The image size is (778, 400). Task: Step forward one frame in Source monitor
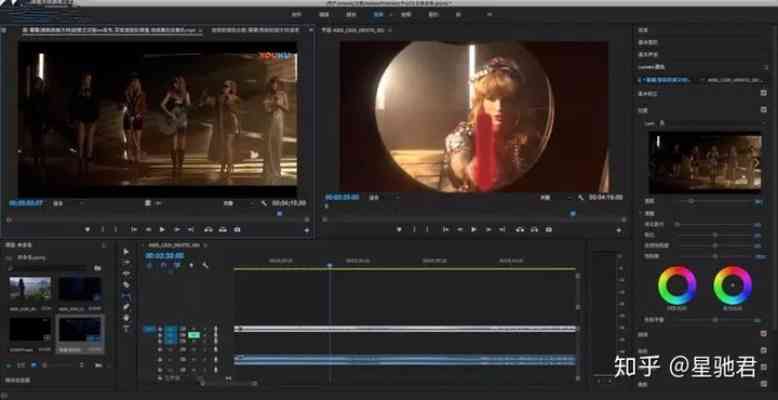[177, 229]
